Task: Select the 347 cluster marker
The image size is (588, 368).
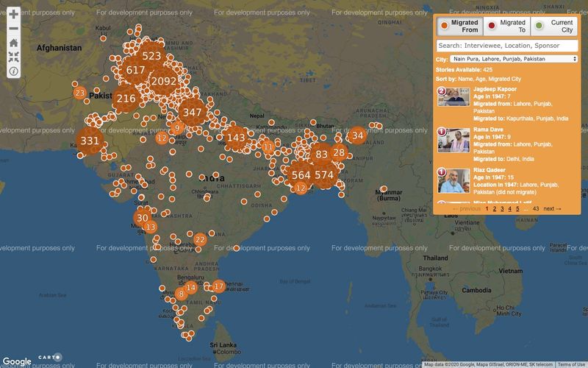Action: click(x=192, y=113)
